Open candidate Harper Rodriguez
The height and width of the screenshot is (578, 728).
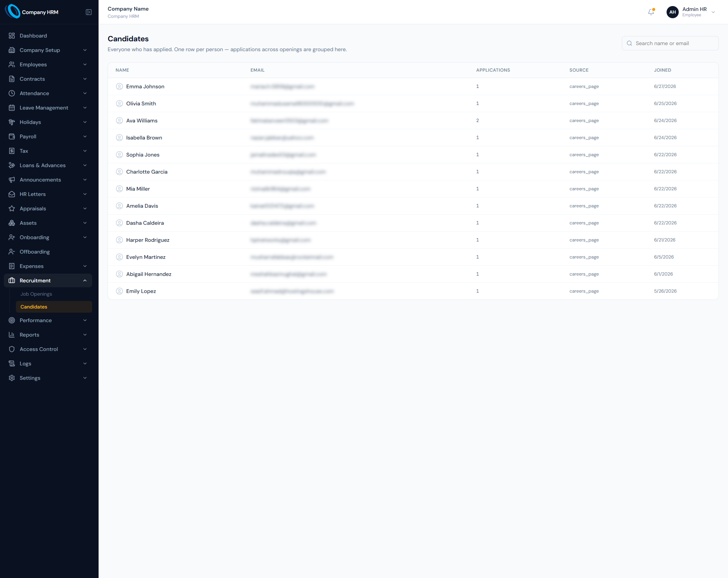click(x=148, y=240)
